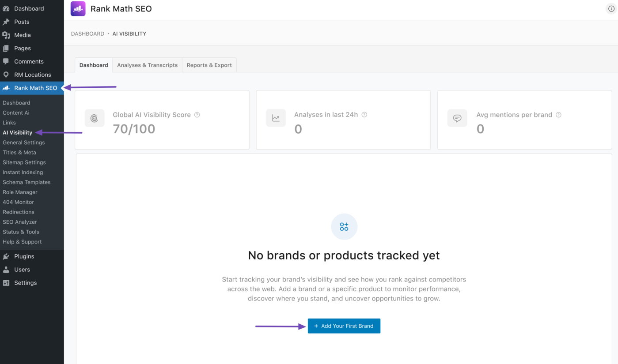Open Links submenu item
The image size is (618, 364).
9,123
